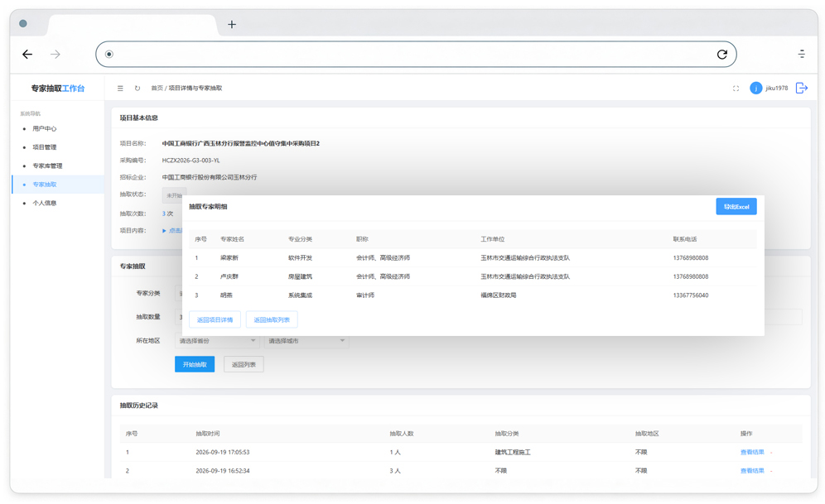Go back with the browser back arrow

click(x=27, y=54)
